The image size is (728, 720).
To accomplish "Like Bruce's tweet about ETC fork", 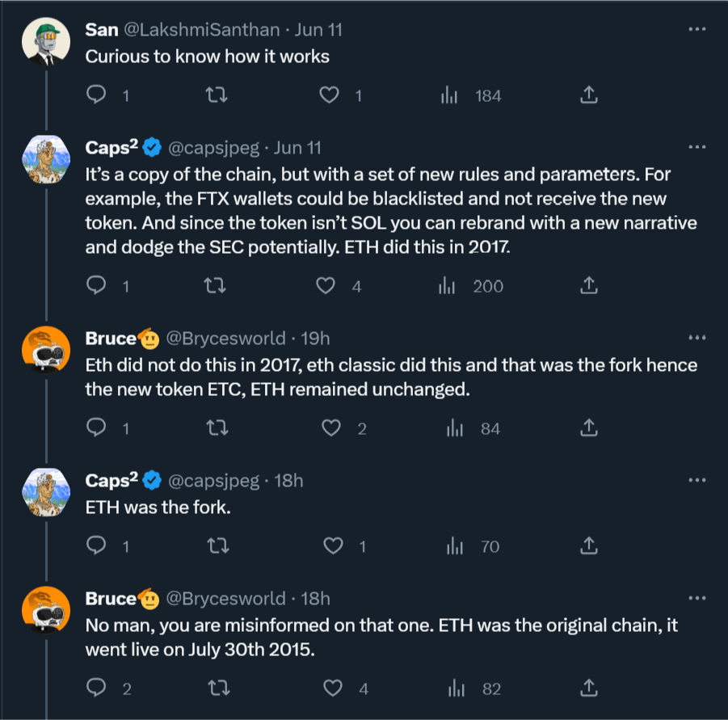I will 331,428.
